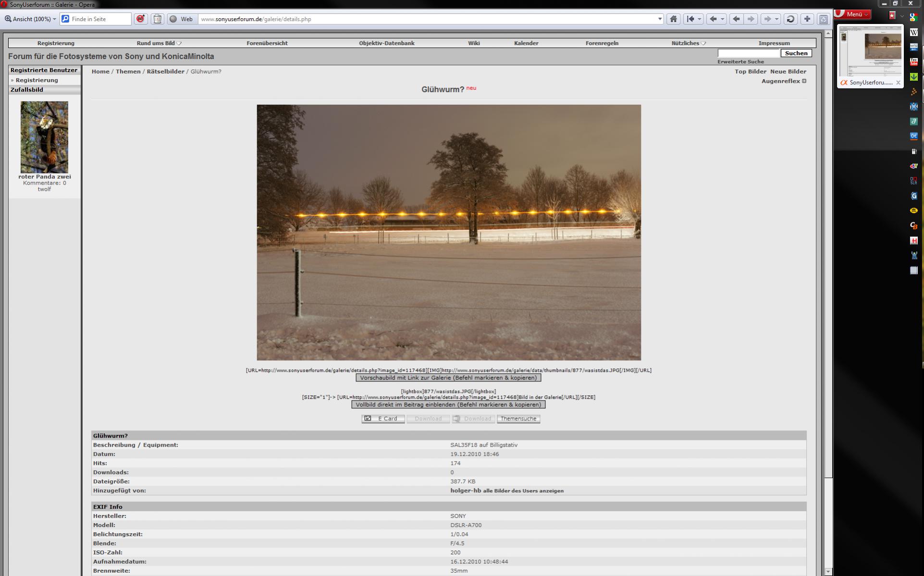Image resolution: width=924 pixels, height=576 pixels.
Task: Click the Home toolbar button
Action: pyautogui.click(x=673, y=19)
